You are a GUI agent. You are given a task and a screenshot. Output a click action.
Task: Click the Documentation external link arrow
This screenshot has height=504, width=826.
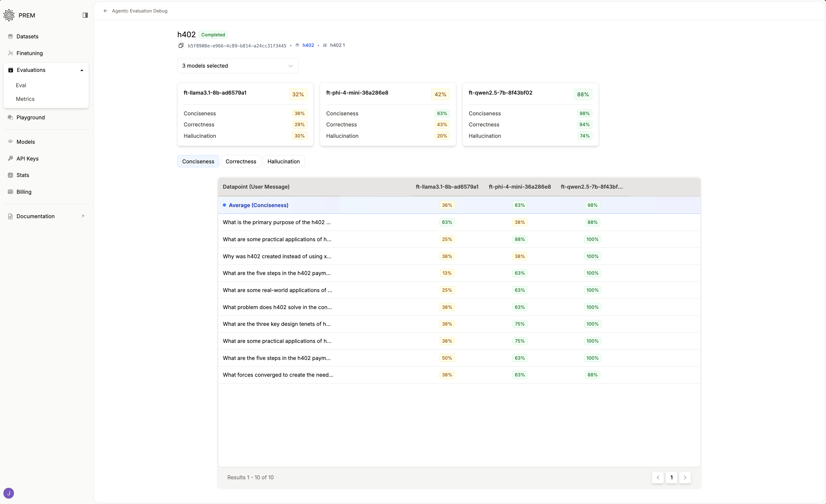(83, 216)
